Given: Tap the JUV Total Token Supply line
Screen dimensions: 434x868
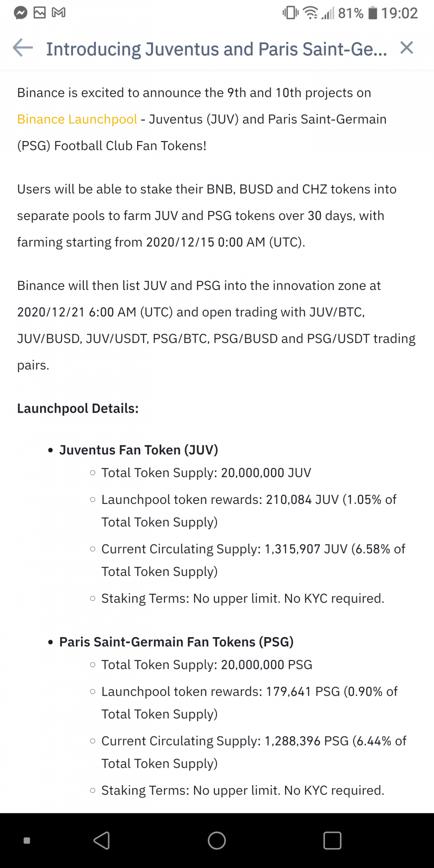Looking at the screenshot, I should click(x=206, y=473).
